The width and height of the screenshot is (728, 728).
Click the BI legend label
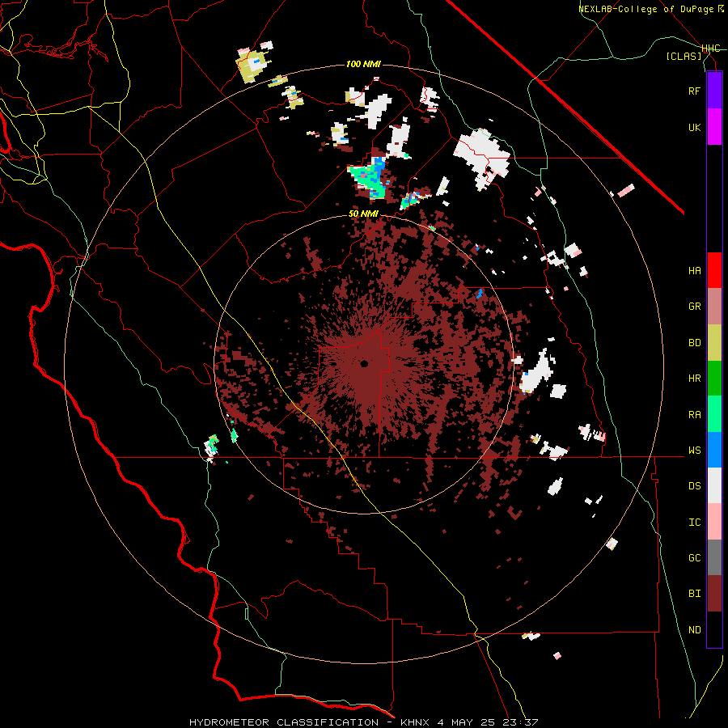click(694, 594)
